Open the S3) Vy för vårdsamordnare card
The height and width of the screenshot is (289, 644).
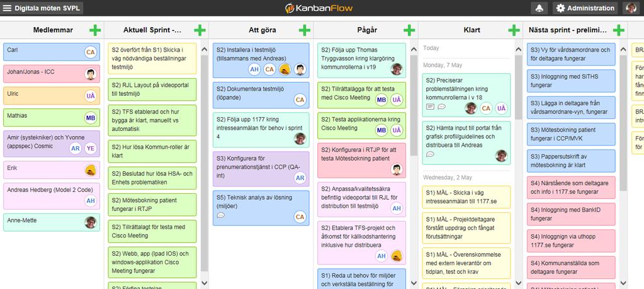(x=571, y=54)
